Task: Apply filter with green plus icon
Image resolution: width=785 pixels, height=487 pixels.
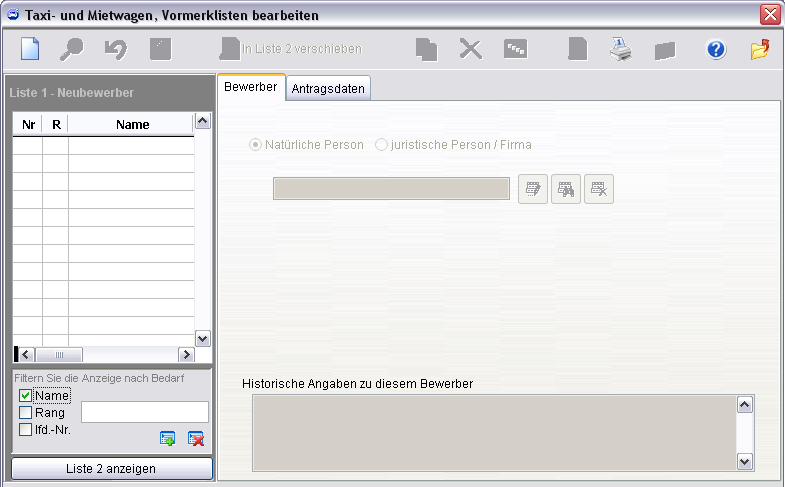Action: coord(168,438)
